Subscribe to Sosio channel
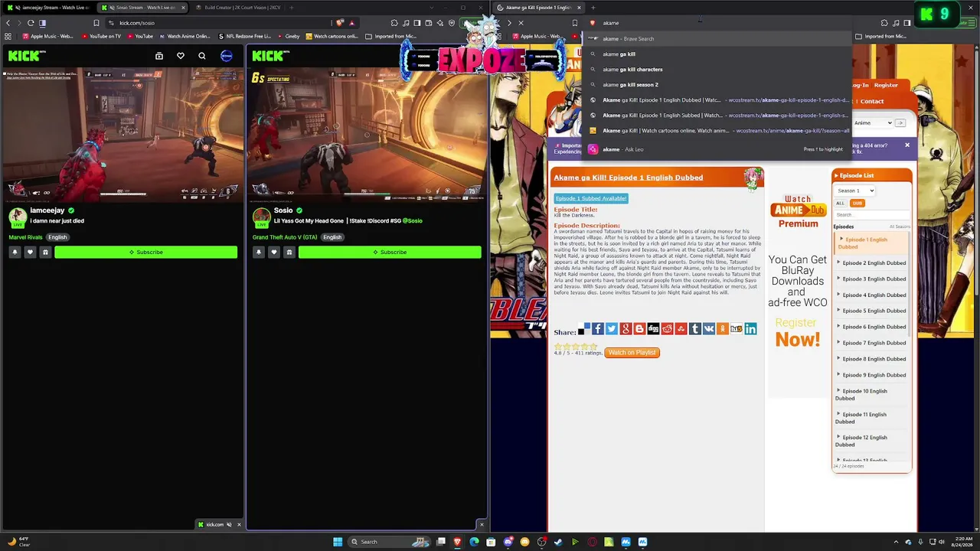This screenshot has width=980, height=551. tap(390, 252)
